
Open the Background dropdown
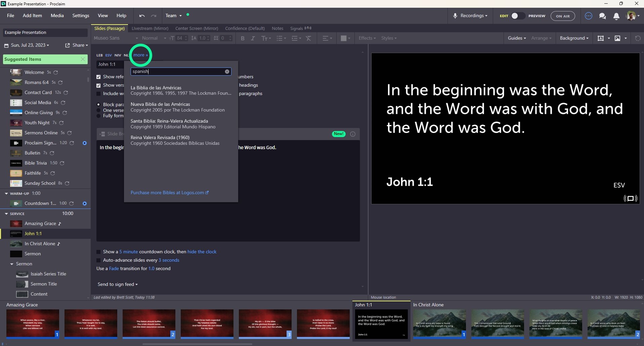[574, 38]
